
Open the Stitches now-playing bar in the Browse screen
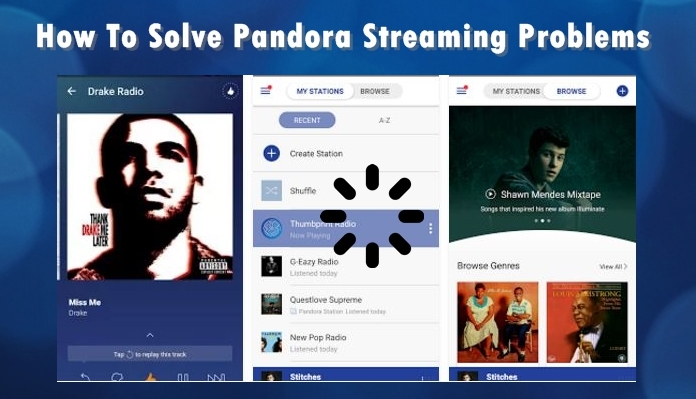tap(542, 375)
